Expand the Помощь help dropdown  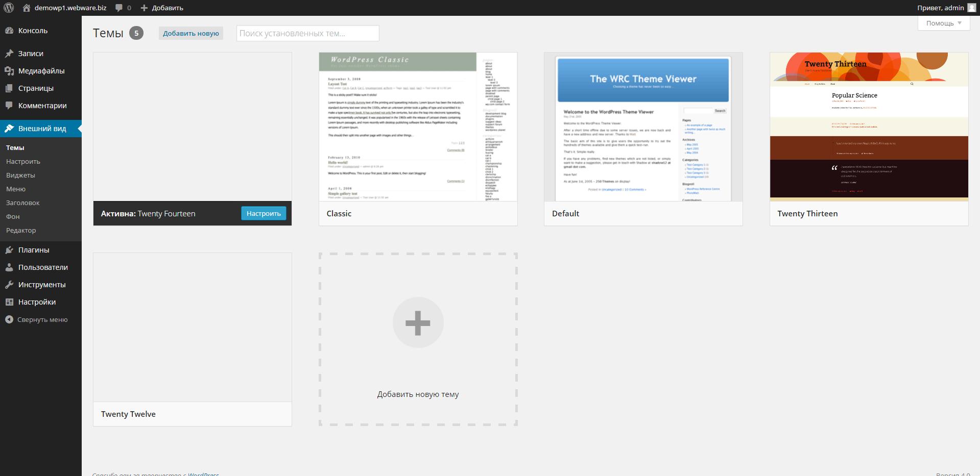click(x=944, y=23)
